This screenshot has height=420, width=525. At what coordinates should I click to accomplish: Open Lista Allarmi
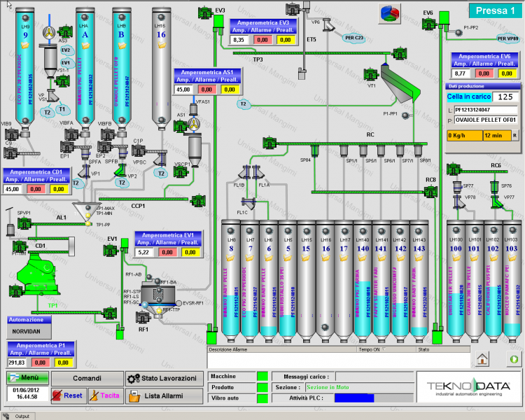point(164,396)
